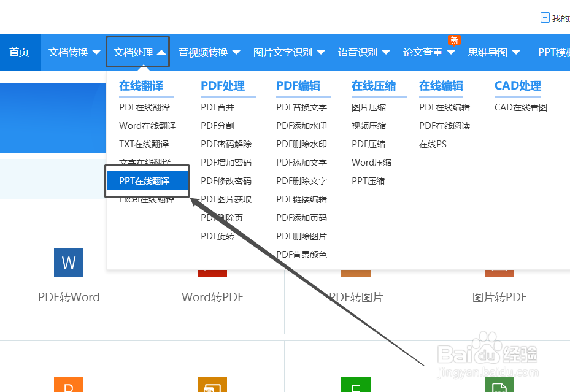Select the green F conversion icon

pyautogui.click(x=356, y=385)
